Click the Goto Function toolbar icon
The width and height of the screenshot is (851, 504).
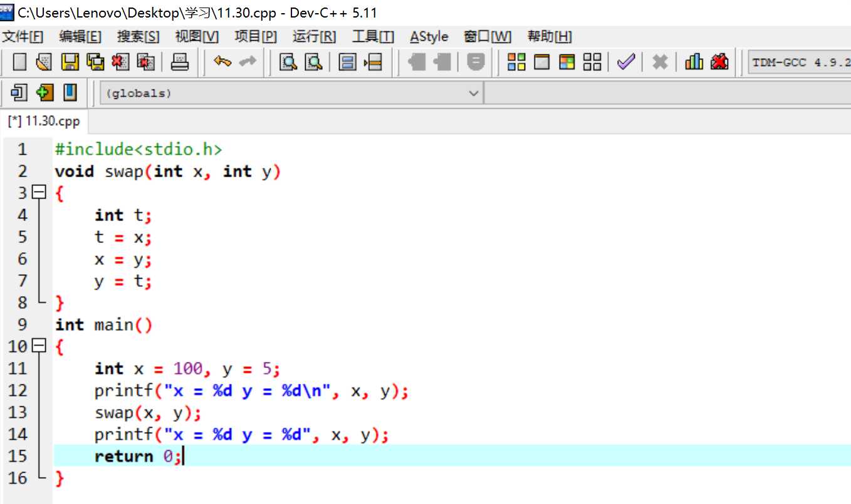point(347,62)
